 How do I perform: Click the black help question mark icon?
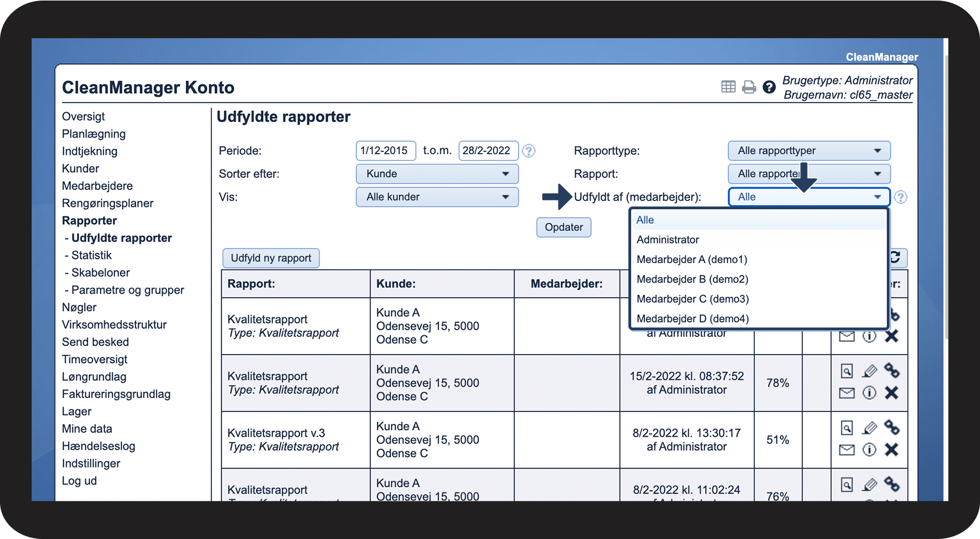click(x=769, y=87)
